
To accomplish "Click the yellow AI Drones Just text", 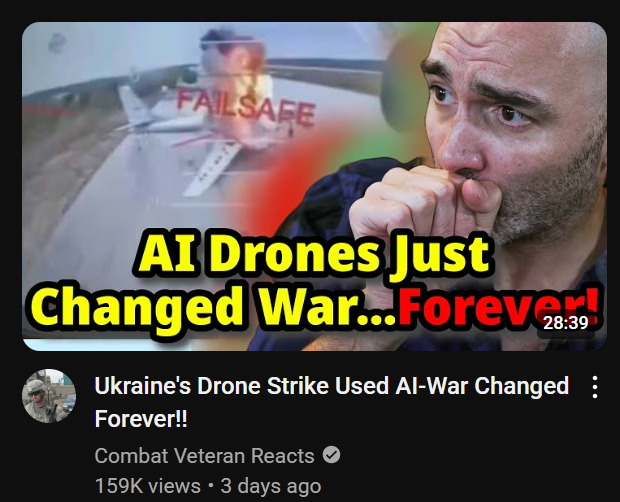I will [x=314, y=254].
